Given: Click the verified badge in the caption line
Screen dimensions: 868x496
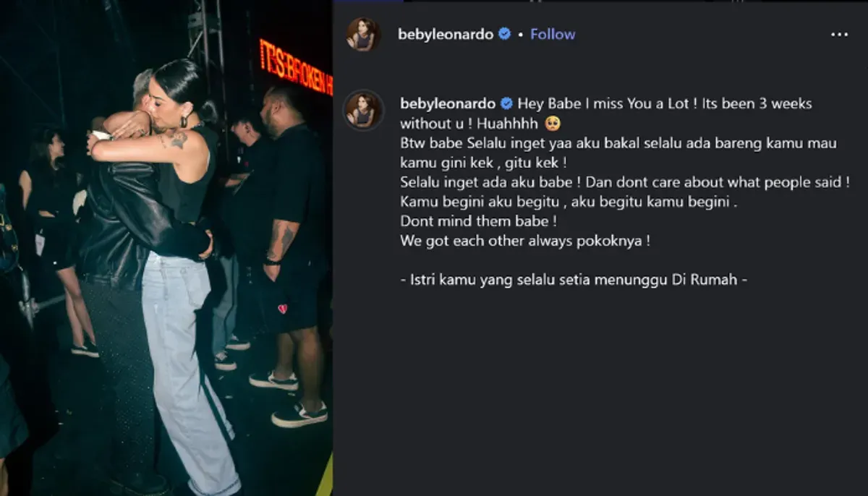Looking at the screenshot, I should point(507,103).
